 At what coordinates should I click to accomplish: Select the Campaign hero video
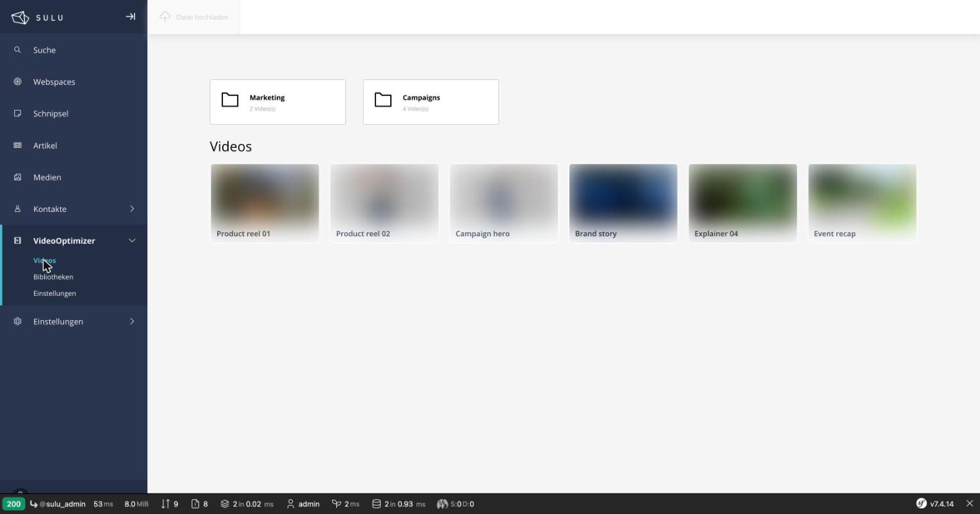(503, 204)
